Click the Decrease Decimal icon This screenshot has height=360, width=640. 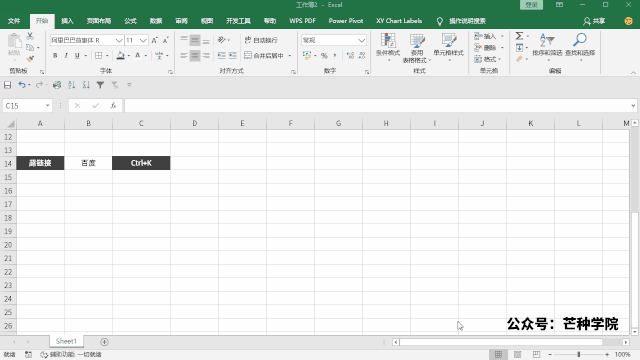(x=361, y=56)
